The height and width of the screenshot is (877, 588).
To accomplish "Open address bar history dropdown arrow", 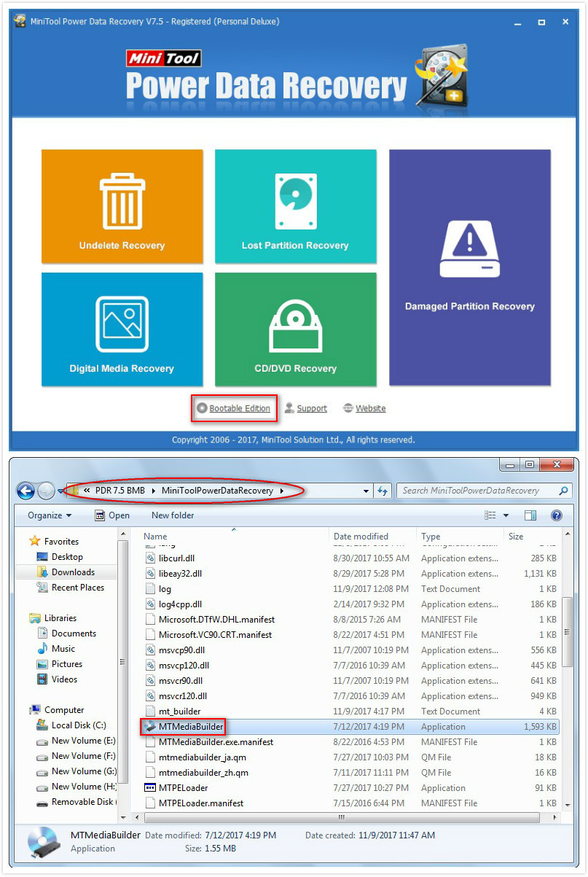I will [366, 491].
